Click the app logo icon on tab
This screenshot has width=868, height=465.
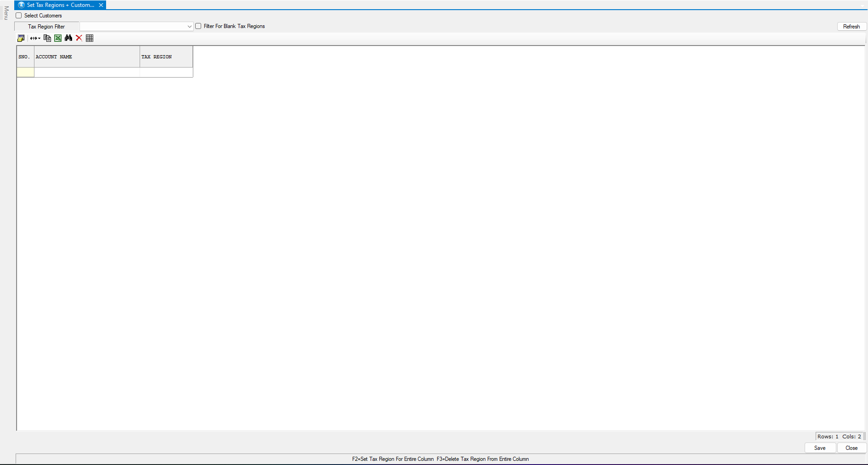(x=22, y=5)
